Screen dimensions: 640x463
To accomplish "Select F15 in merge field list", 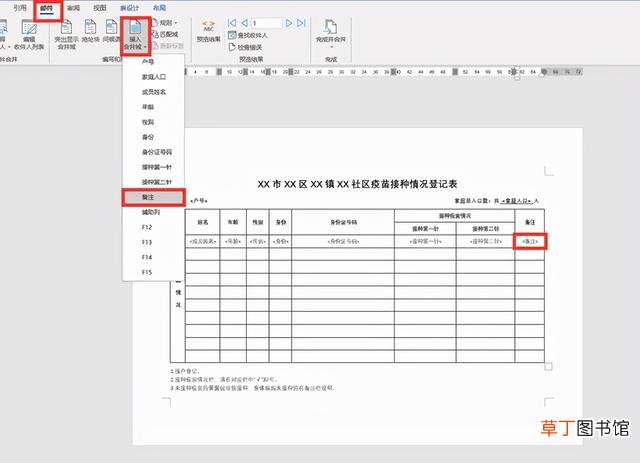I will pyautogui.click(x=153, y=272).
